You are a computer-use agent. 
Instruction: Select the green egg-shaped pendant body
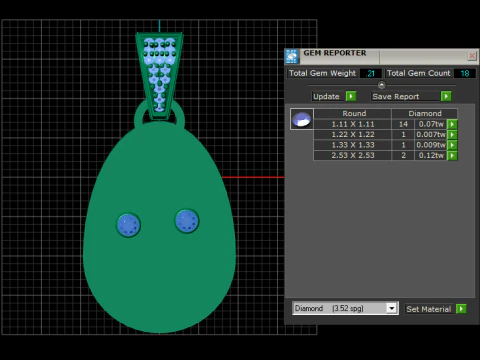[x=159, y=267]
